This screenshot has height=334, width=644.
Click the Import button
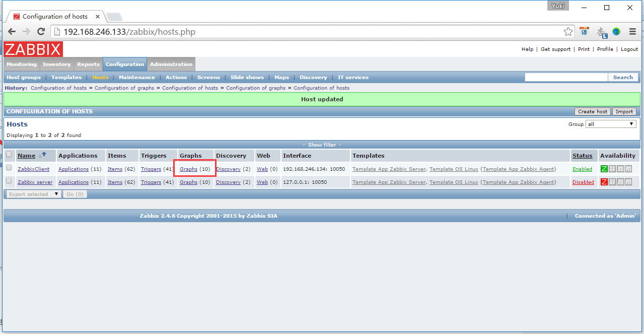[x=624, y=112]
